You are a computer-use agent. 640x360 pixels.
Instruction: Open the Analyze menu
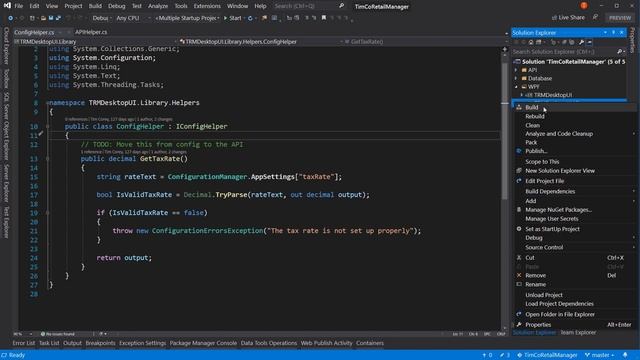coord(158,6)
